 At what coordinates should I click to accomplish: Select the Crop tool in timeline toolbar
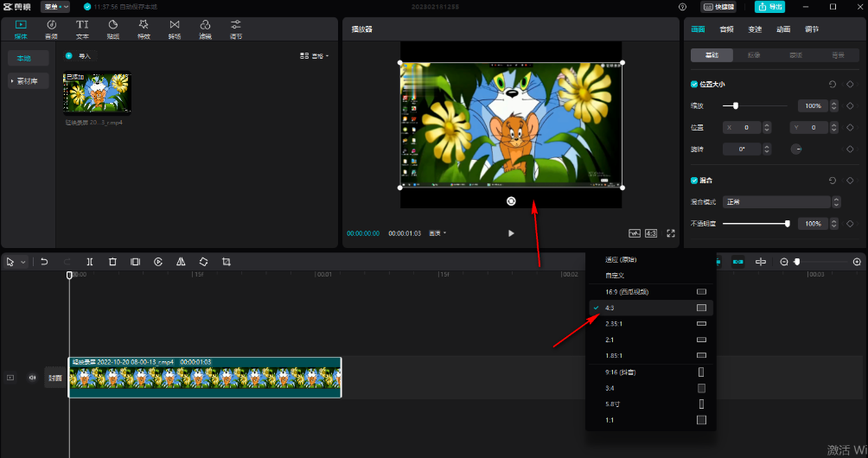point(226,262)
